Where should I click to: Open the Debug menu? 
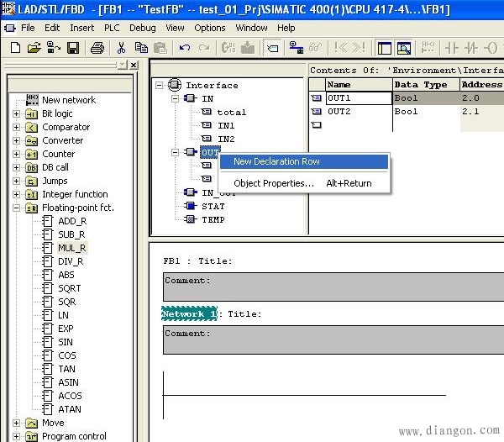[x=142, y=28]
